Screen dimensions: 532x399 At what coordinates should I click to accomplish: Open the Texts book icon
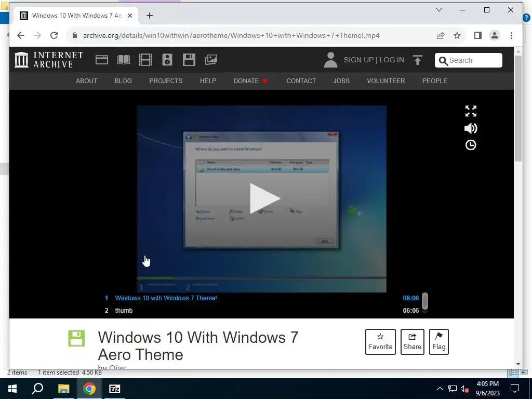[124, 60]
